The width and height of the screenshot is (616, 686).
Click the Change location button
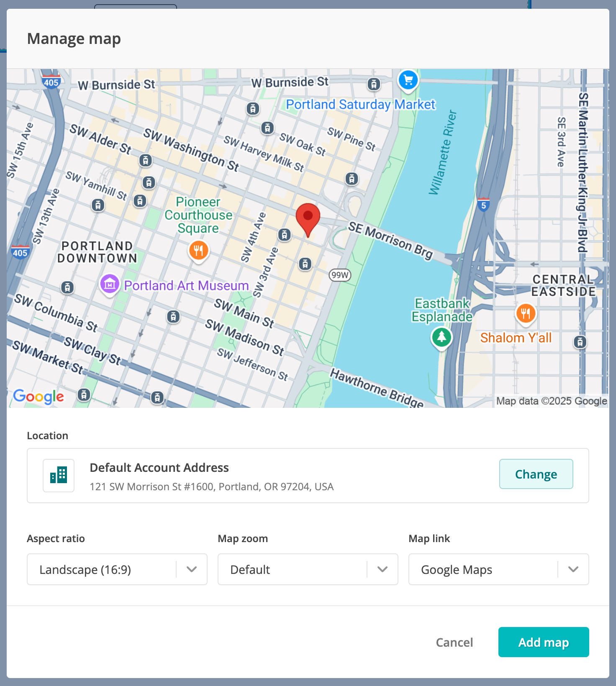tap(536, 474)
